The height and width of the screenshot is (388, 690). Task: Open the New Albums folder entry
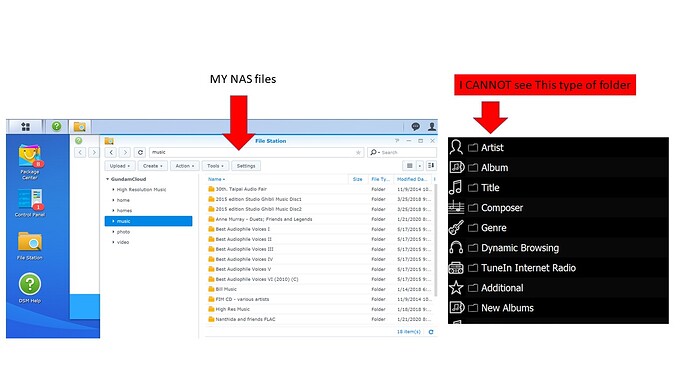(x=507, y=308)
